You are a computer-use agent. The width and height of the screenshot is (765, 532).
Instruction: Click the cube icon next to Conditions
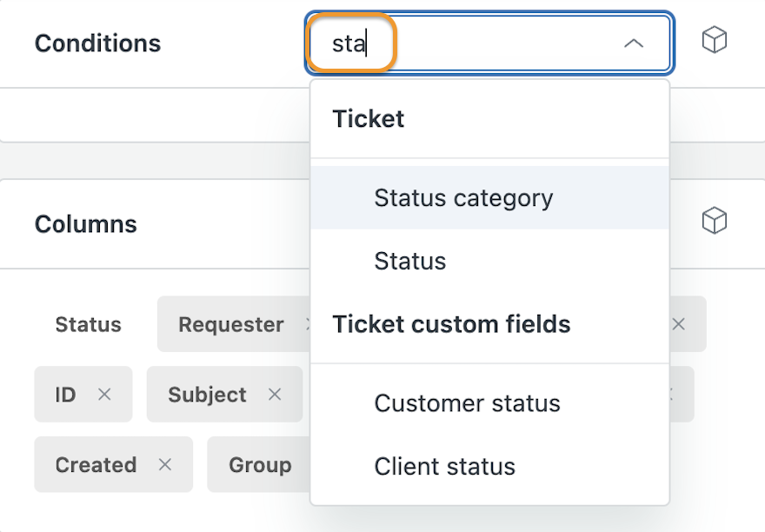click(715, 39)
